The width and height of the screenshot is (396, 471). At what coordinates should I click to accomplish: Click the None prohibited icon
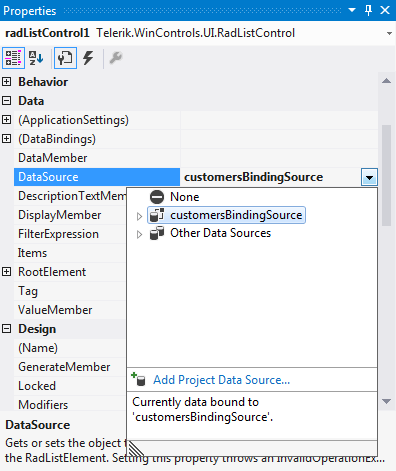tap(157, 197)
